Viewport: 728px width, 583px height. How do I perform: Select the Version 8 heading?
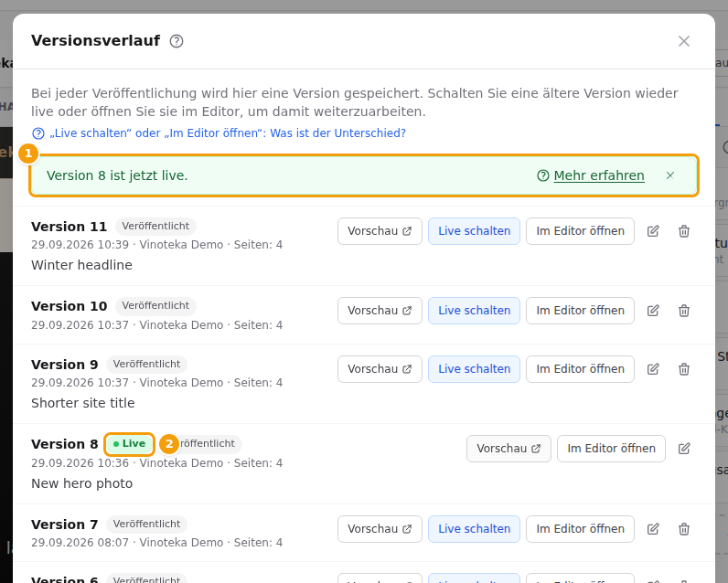click(65, 444)
